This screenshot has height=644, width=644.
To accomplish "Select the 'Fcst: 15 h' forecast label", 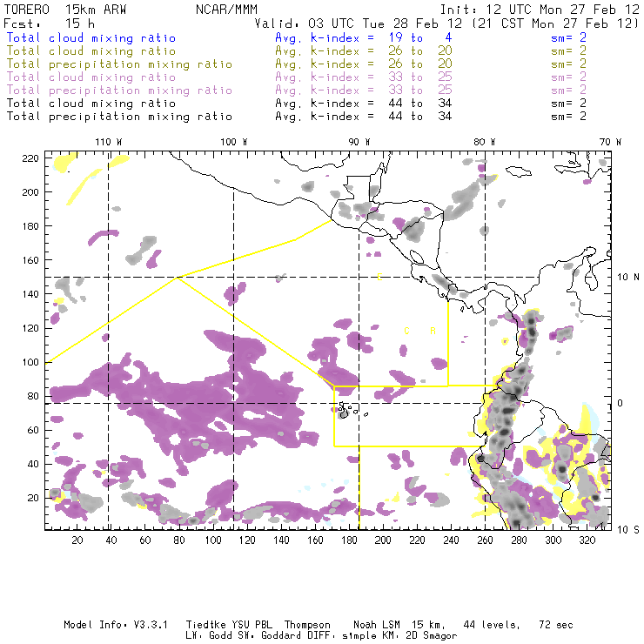I will click(49, 23).
